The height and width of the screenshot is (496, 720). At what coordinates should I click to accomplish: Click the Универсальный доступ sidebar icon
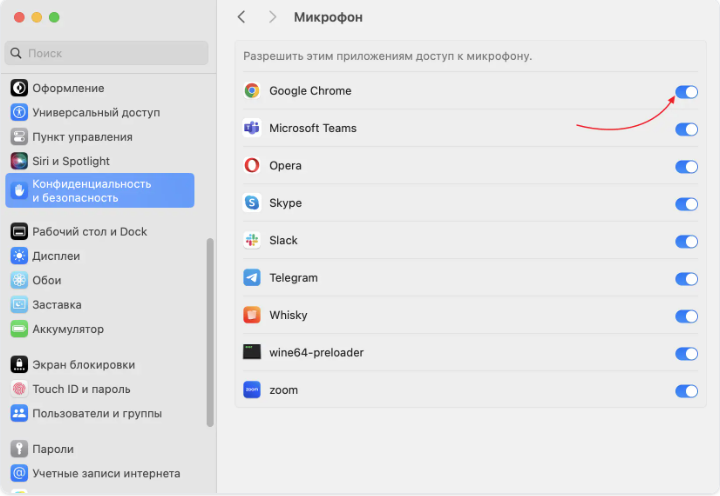pos(19,112)
